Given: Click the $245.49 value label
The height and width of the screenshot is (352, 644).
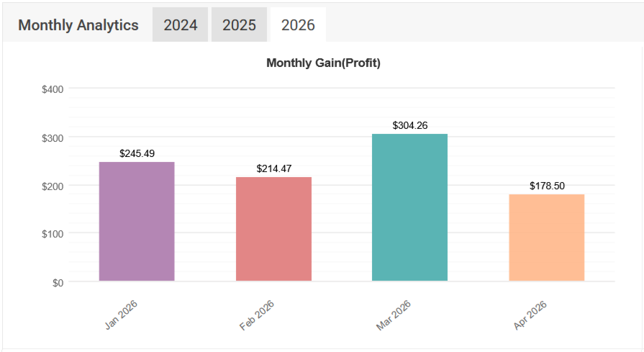Looking at the screenshot, I should click(137, 153).
